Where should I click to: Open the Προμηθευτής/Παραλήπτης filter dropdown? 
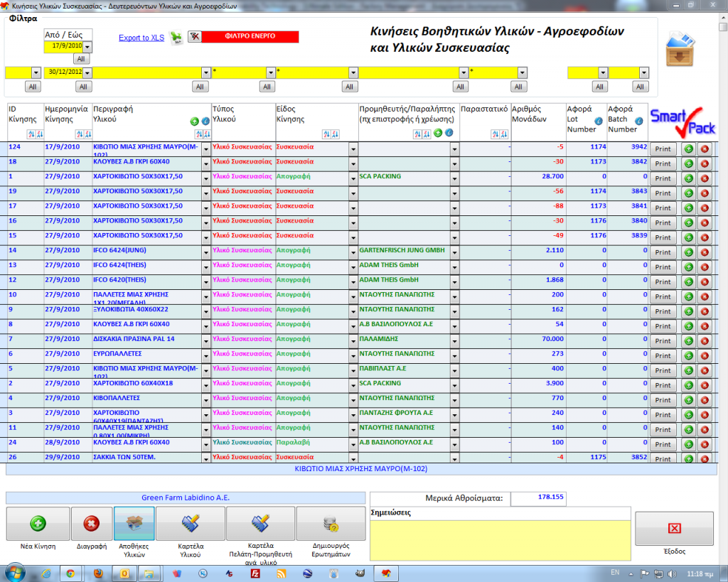click(464, 73)
